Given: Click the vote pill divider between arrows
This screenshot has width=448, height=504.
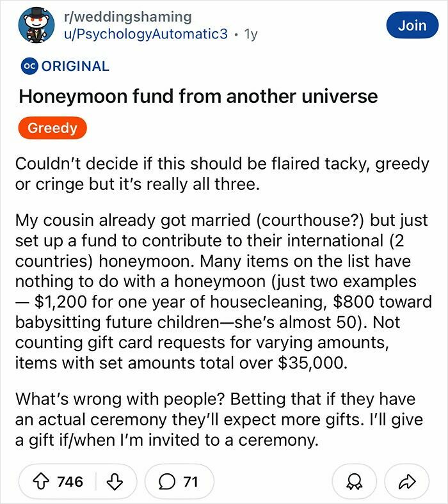Looking at the screenshot, I should click(96, 482).
